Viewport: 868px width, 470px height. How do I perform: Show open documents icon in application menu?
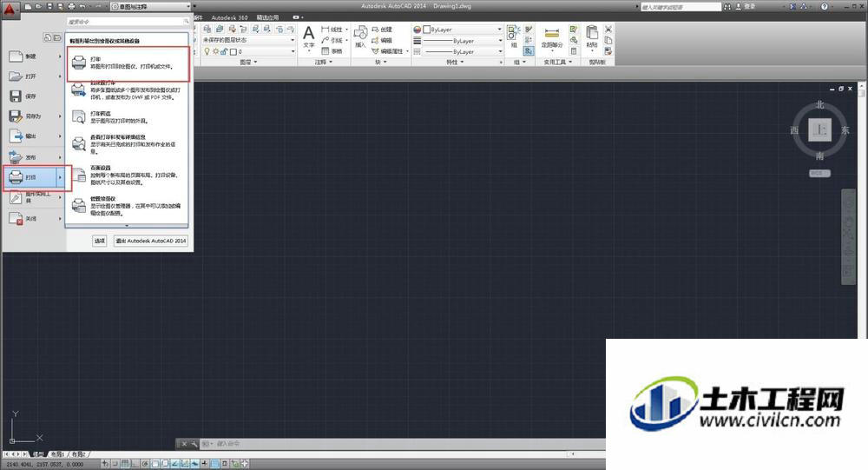57,37
